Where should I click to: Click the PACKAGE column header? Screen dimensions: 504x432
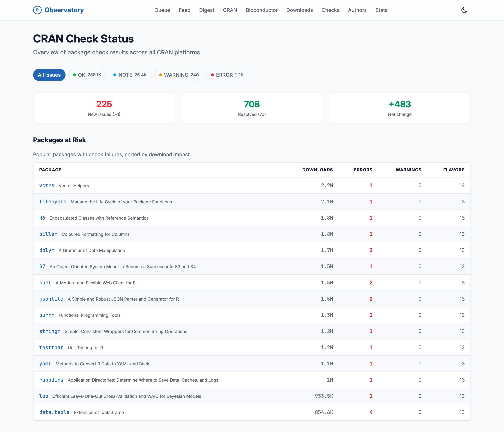coord(50,170)
